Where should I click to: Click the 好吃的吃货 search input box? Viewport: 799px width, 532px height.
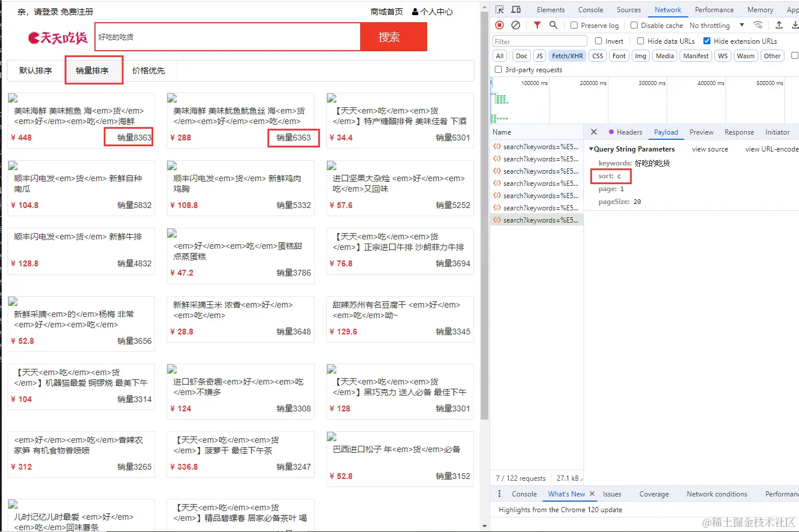228,37
